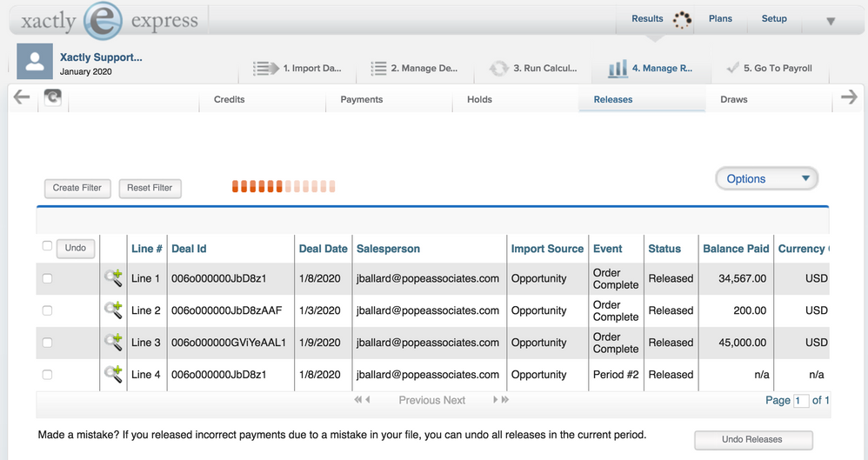
Task: Click the Manage Deals list icon
Action: 378,68
